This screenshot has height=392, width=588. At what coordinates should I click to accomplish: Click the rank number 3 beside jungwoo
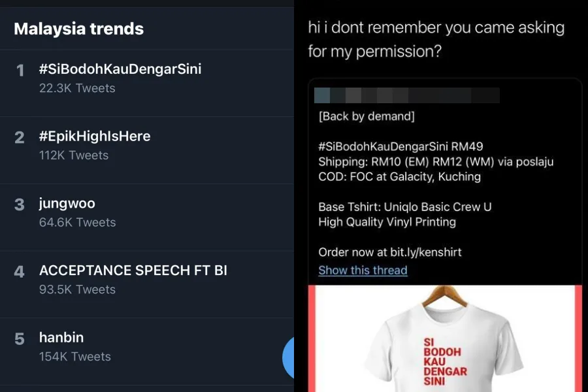tap(20, 204)
